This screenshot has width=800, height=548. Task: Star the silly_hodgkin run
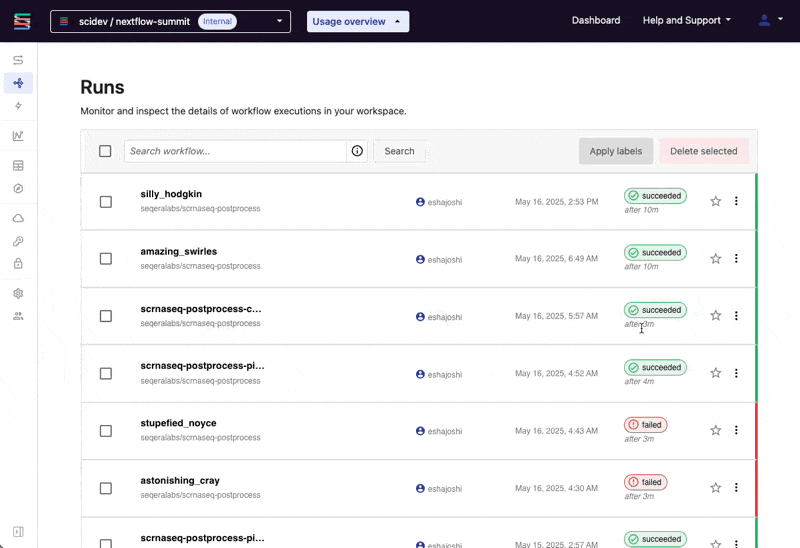(x=715, y=201)
